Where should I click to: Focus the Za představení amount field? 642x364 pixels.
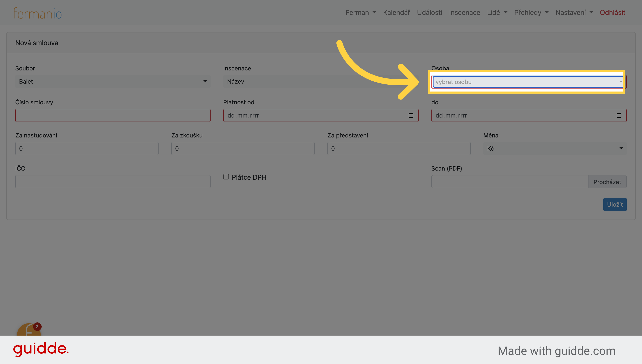(x=399, y=148)
